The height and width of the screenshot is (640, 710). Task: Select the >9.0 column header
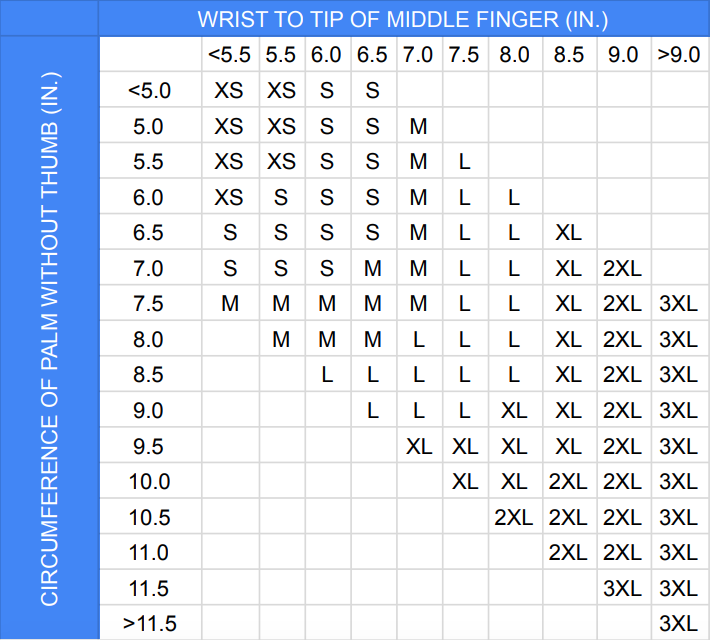pyautogui.click(x=679, y=55)
